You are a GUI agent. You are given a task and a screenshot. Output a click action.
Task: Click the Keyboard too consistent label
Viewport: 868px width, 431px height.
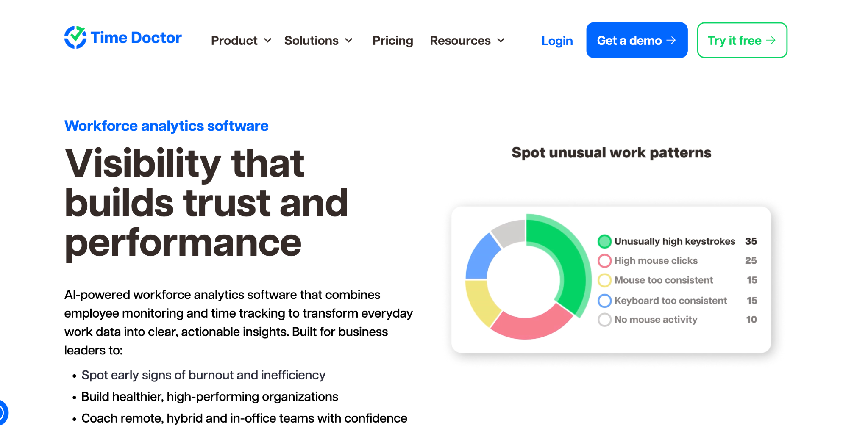click(670, 301)
